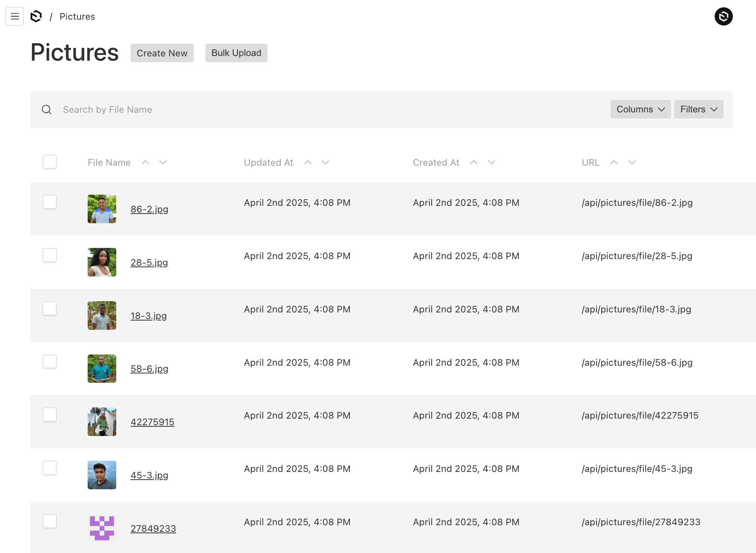Select the 18-3.jpg row checkbox

click(49, 309)
